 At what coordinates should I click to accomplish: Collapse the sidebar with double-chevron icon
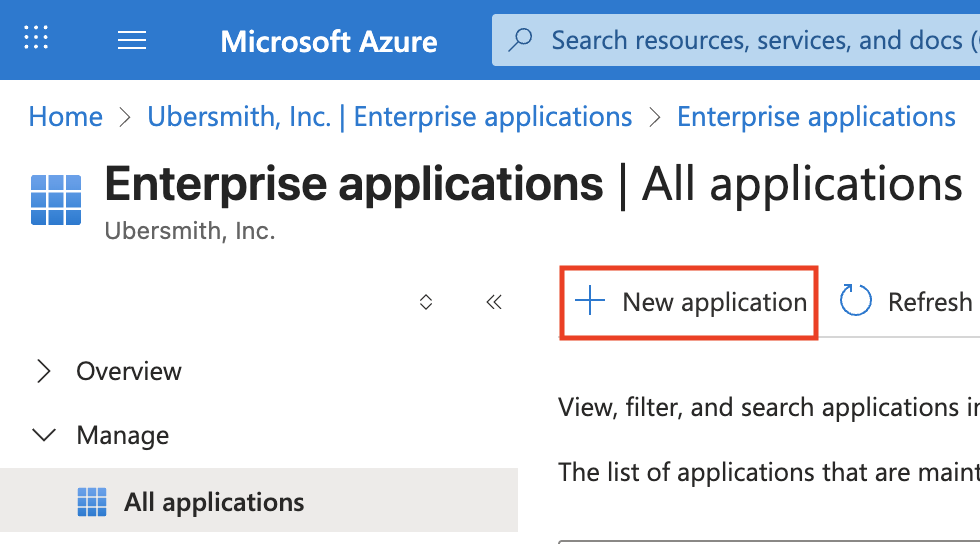pyautogui.click(x=493, y=302)
